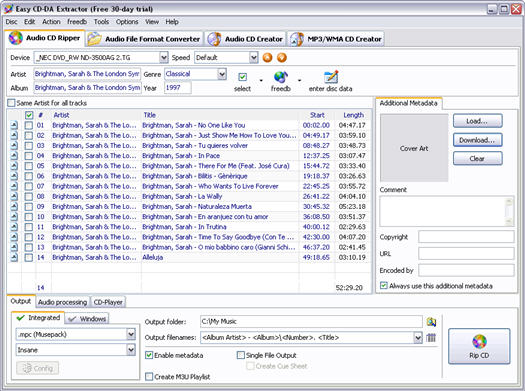Open the freedb menu

coord(77,22)
